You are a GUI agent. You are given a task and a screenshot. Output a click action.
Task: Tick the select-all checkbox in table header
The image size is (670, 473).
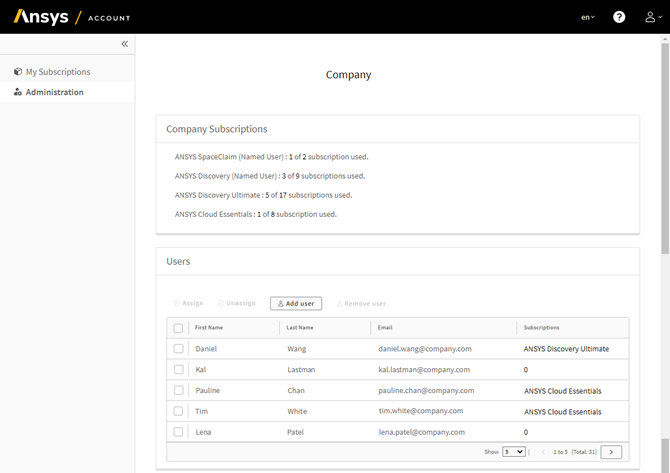(x=178, y=328)
